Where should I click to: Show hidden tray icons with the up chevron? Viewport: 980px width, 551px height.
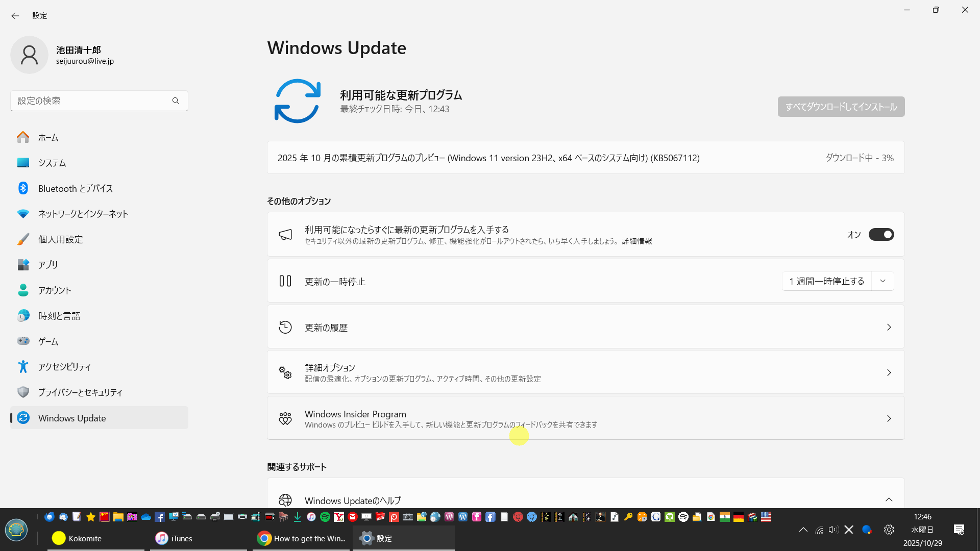(x=803, y=530)
